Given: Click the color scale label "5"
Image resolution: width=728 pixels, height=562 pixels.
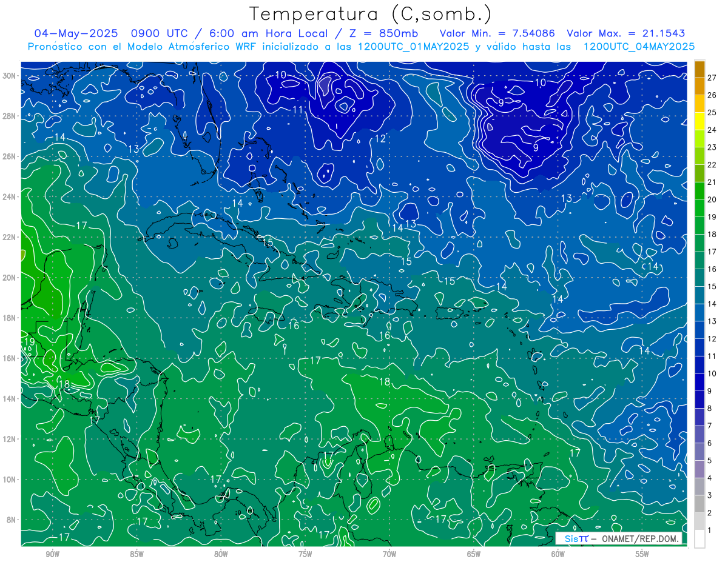Looking at the screenshot, I should pyautogui.click(x=710, y=461).
